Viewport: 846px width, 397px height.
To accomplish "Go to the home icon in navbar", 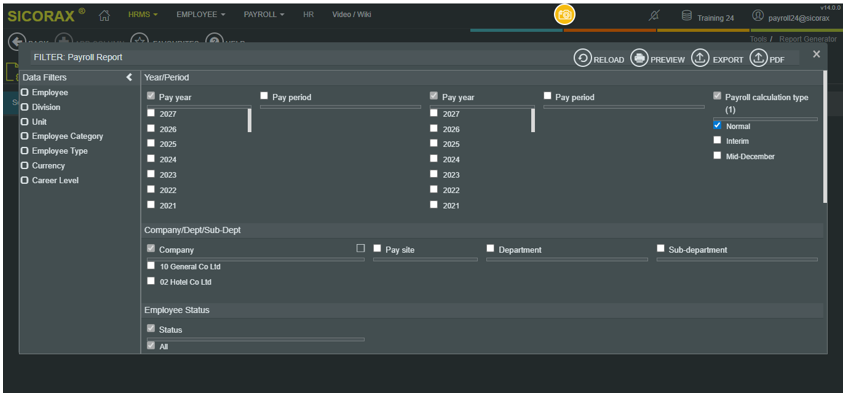I will (x=105, y=15).
